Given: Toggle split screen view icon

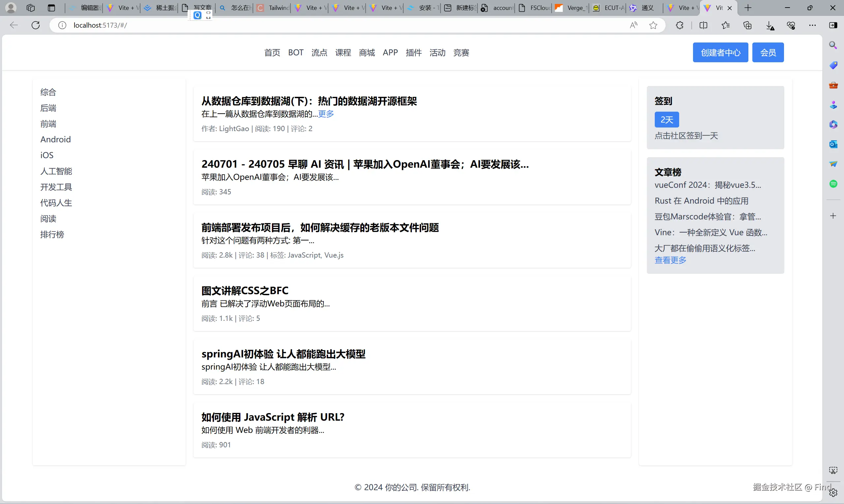Looking at the screenshot, I should pos(703,25).
